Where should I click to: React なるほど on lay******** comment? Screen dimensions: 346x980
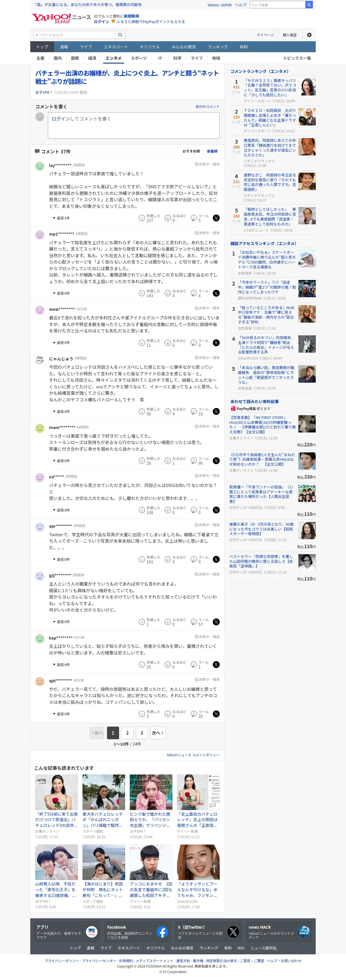[x=175, y=218]
